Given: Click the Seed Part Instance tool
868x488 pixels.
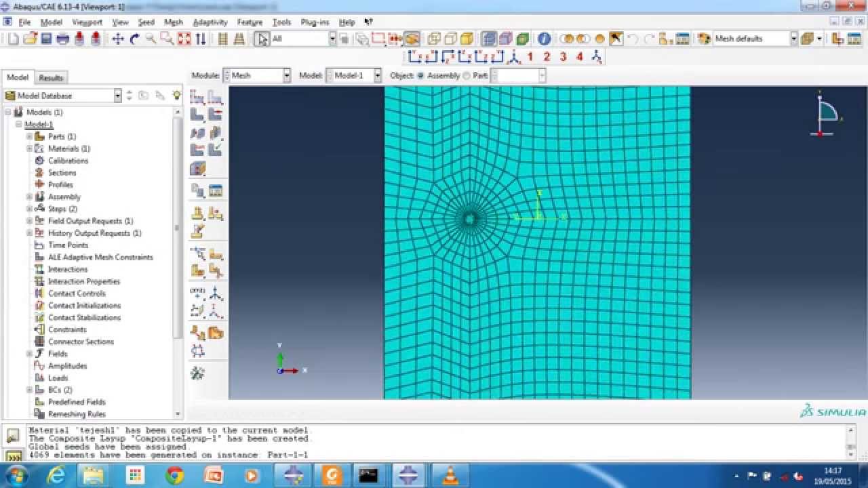Looking at the screenshot, I should (197, 97).
